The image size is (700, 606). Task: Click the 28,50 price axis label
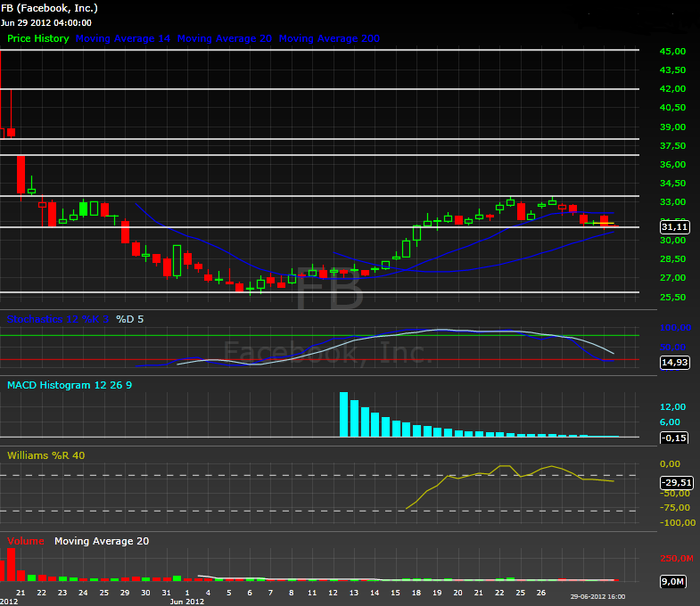pos(672,259)
